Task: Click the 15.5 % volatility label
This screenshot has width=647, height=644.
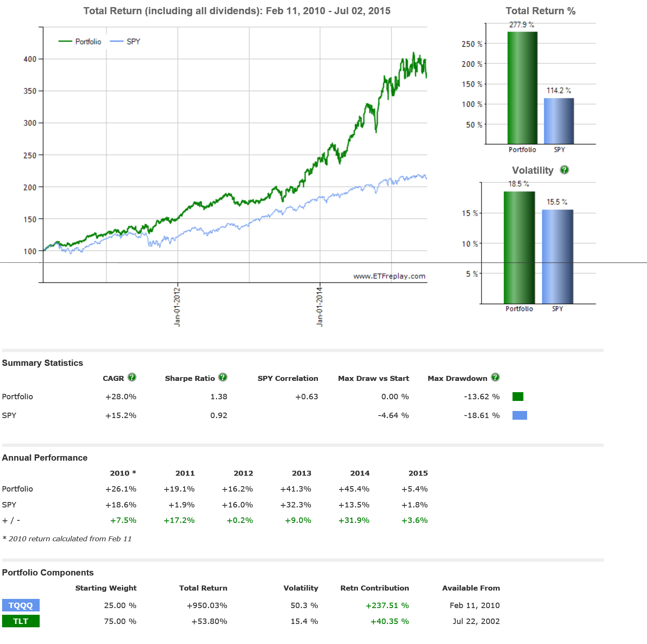Action: 557,202
